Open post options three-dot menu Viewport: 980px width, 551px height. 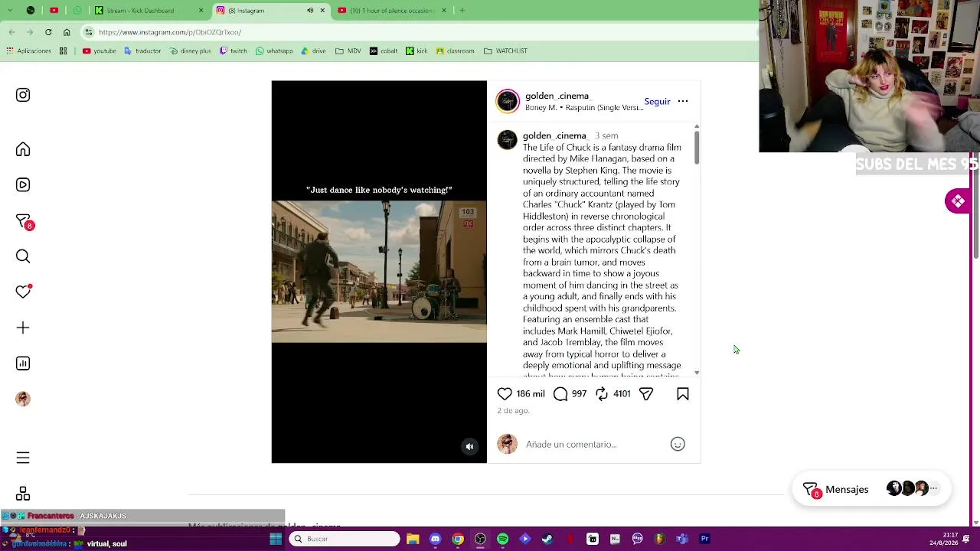click(683, 101)
